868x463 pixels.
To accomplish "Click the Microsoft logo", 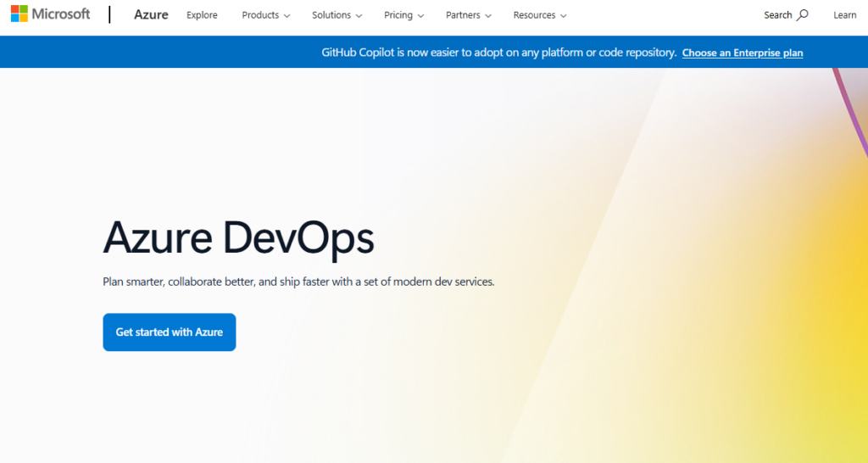I will tap(50, 14).
